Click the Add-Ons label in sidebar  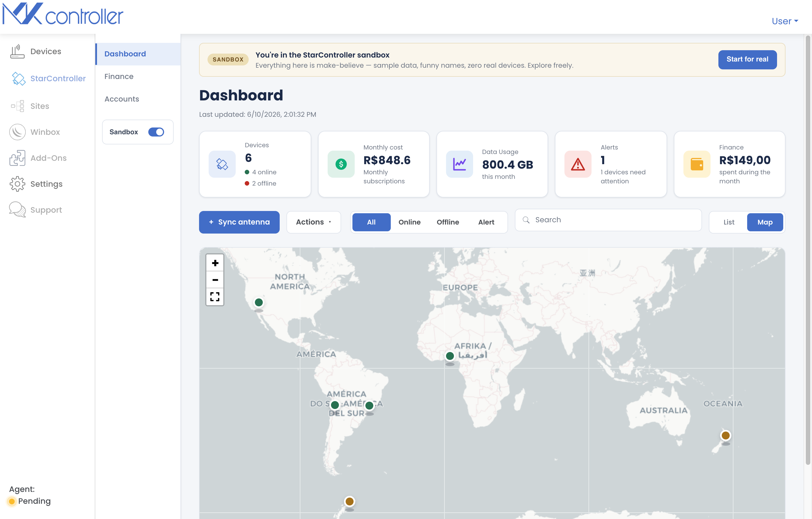tap(48, 158)
